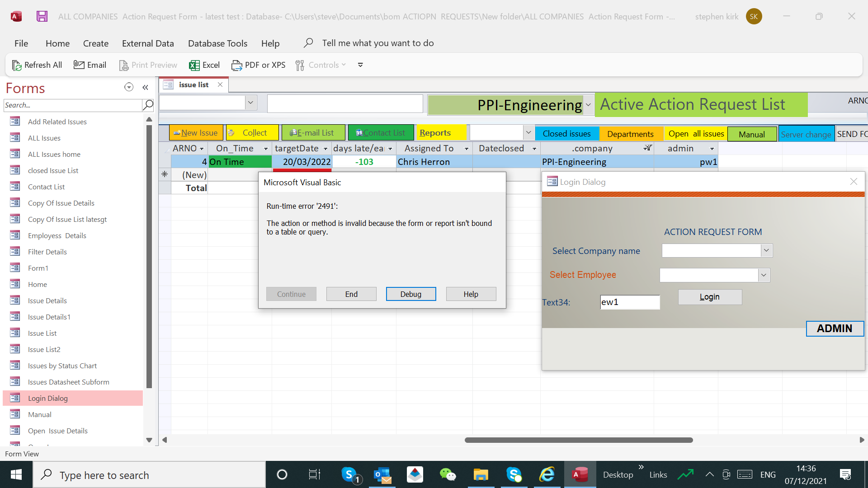
Task: Expand the Select Company name combo box
Action: 766,250
